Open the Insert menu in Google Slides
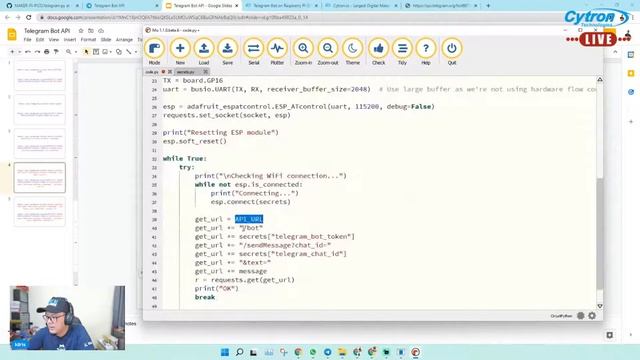Image resolution: width=640 pixels, height=360 pixels. coord(70,40)
